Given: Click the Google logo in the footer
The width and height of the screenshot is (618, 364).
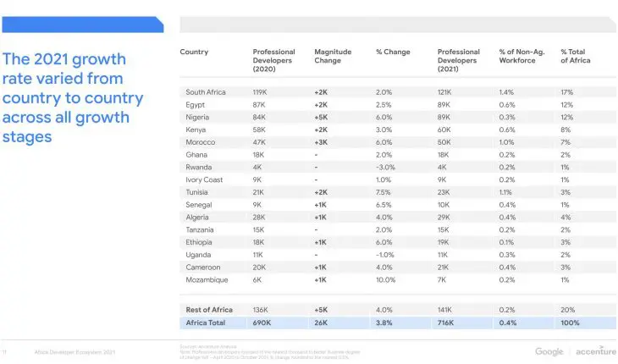Looking at the screenshot, I should (550, 351).
